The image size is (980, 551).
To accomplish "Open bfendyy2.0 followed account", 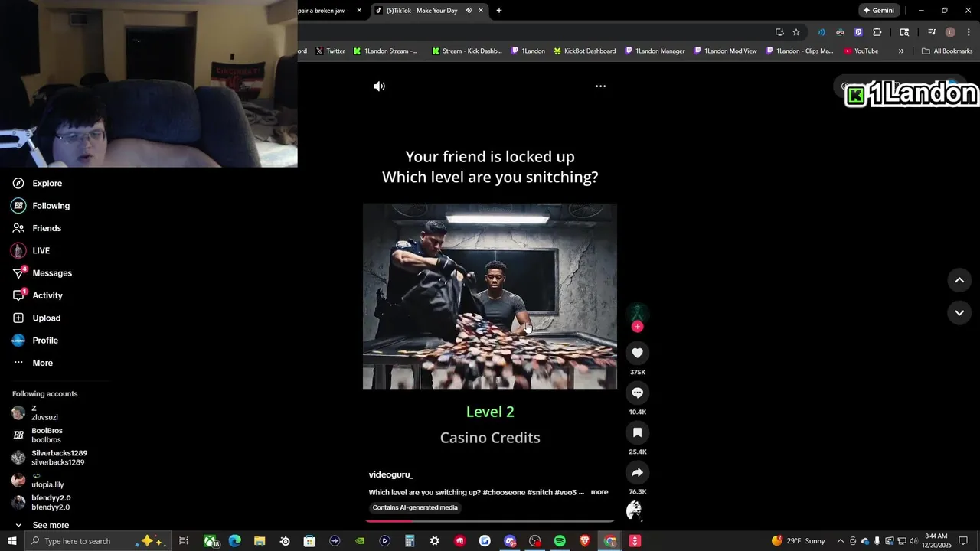I will pyautogui.click(x=41, y=503).
